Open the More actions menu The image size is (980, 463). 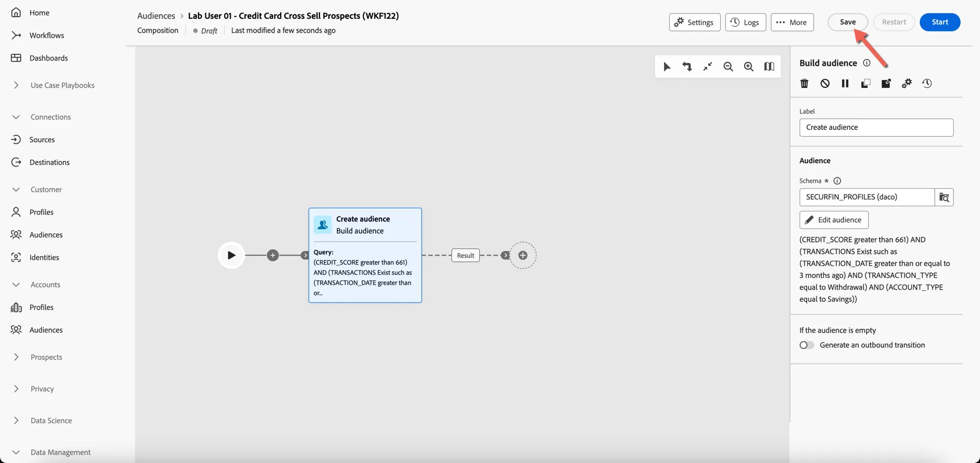(792, 22)
